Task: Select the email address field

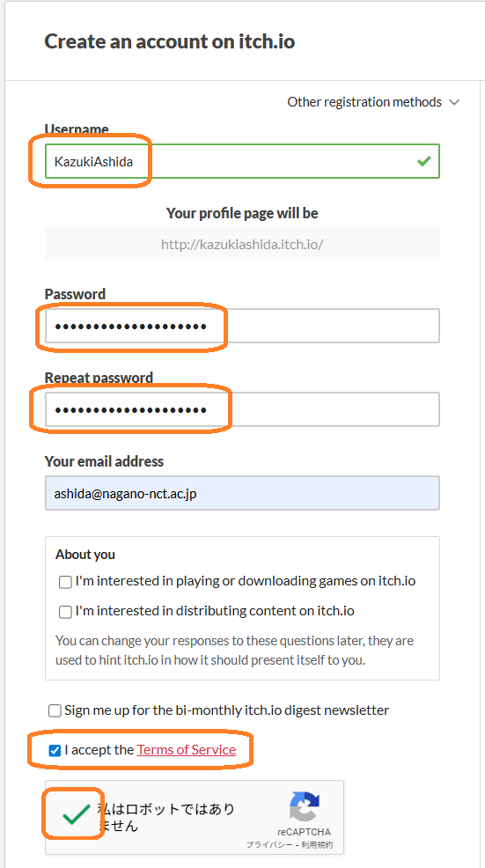Action: (243, 493)
